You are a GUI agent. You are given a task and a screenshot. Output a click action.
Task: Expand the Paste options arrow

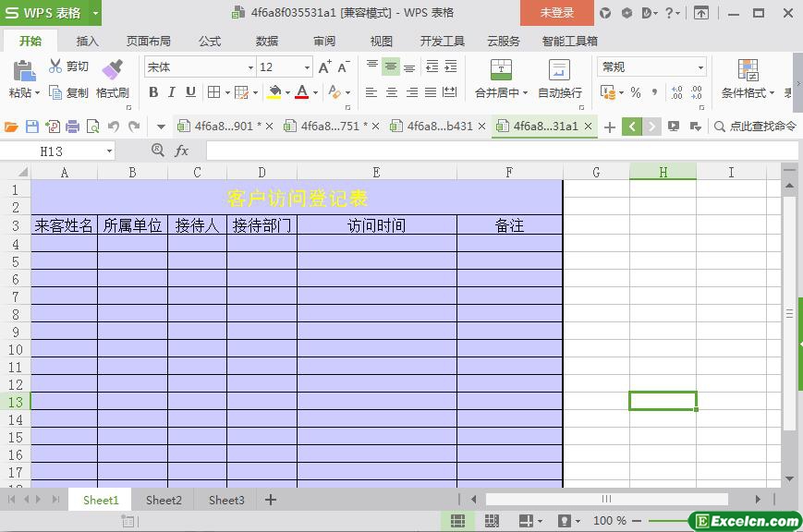tap(37, 93)
